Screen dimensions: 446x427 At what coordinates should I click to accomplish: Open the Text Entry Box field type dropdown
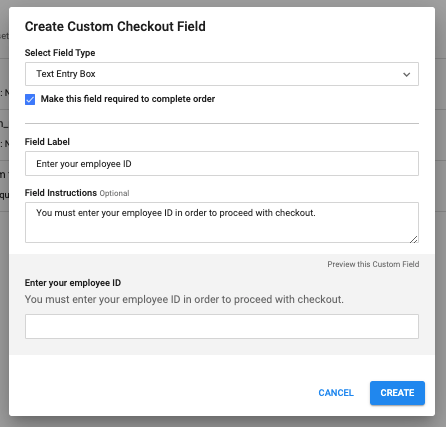point(222,74)
